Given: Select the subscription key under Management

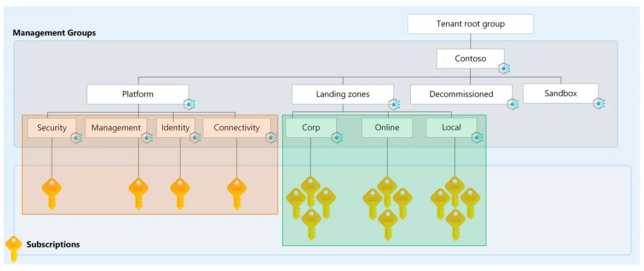Looking at the screenshot, I should coord(138,194).
